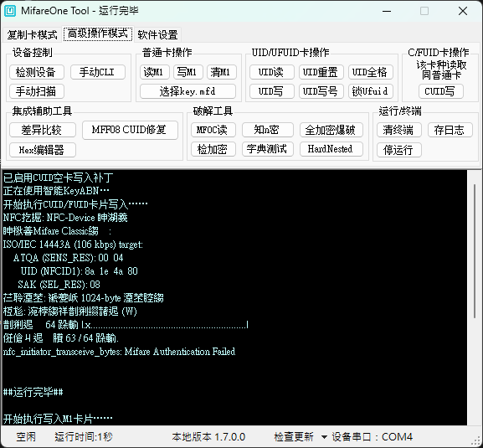The width and height of the screenshot is (483, 448).
Task: Start MFOC读 cracking
Action: point(213,130)
